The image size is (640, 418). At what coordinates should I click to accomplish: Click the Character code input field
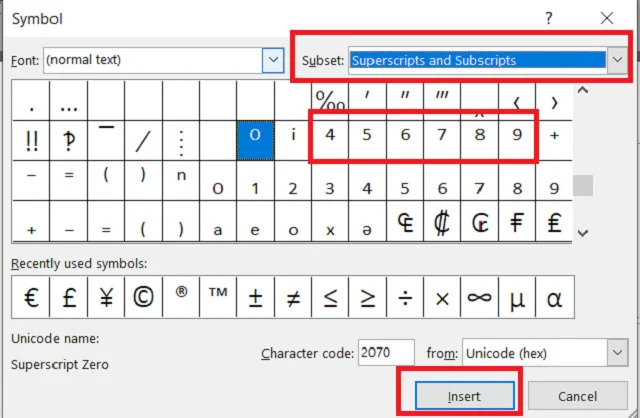pos(386,352)
